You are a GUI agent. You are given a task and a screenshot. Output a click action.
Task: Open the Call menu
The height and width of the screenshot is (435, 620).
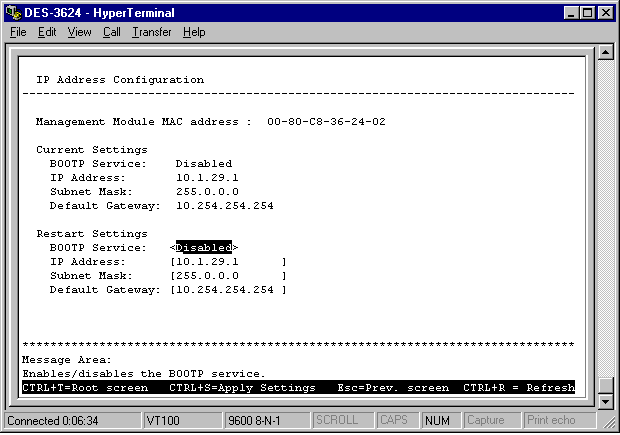point(111,32)
